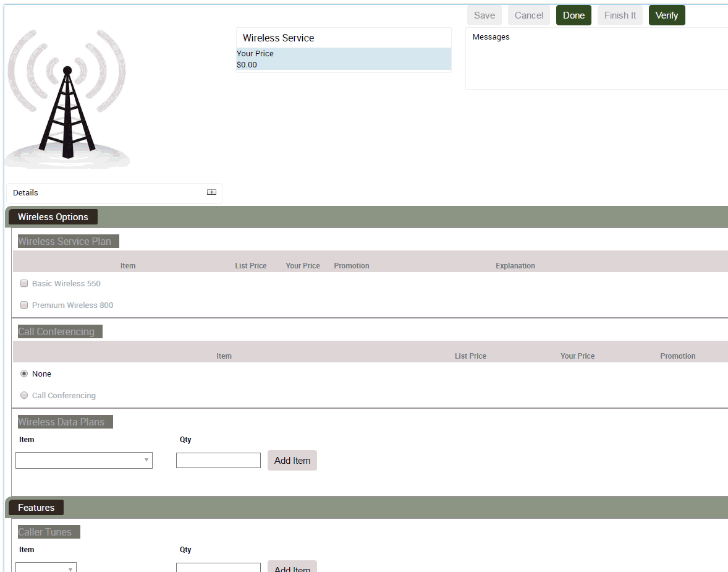Select the Call Conferencing radio button
Screen dimensions: 728x572
23,395
